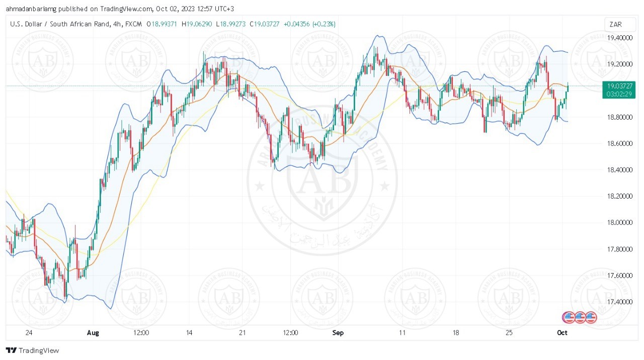Image resolution: width=644 pixels, height=360 pixels.
Task: Click the 19.40000 price axis label
Action: click(x=620, y=38)
